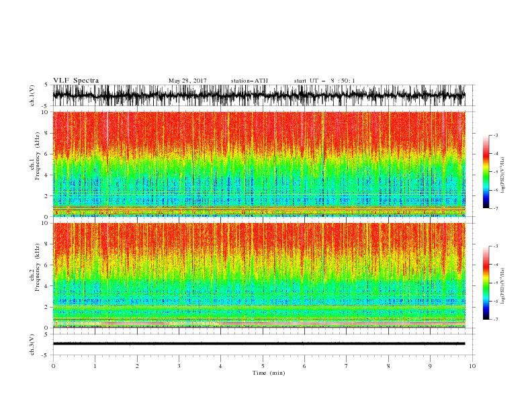This screenshot has width=532, height=411.
Task: Click time axis tick label '6'
Action: [x=304, y=366]
